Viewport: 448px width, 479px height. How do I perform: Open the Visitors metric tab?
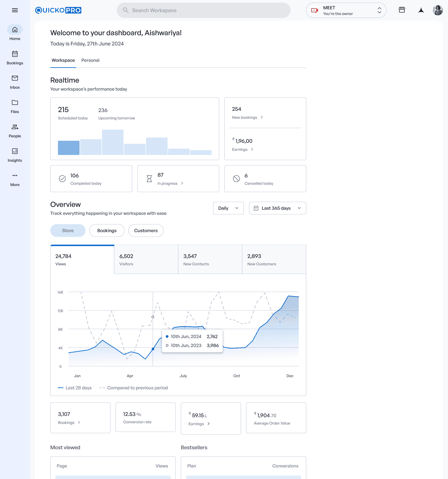(x=146, y=259)
